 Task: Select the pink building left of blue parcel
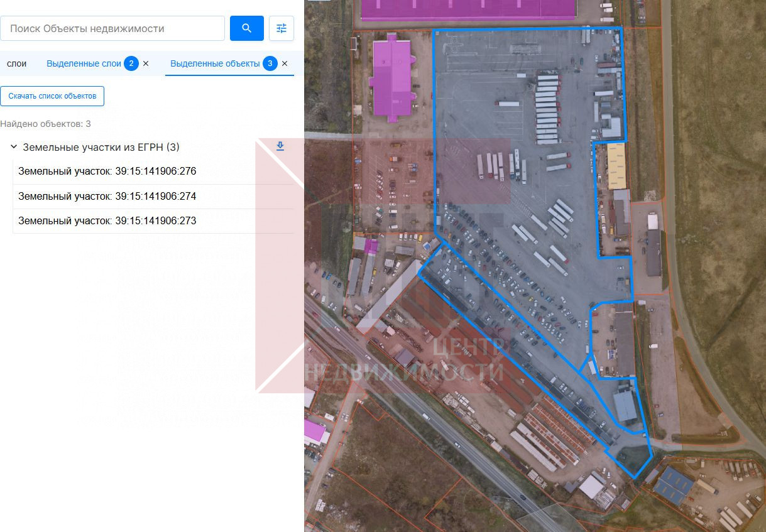pyautogui.click(x=391, y=79)
